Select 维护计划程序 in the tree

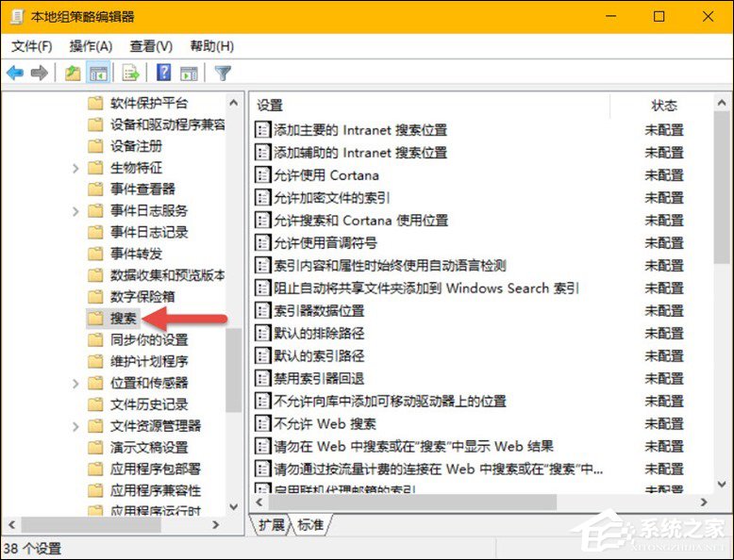(x=149, y=361)
